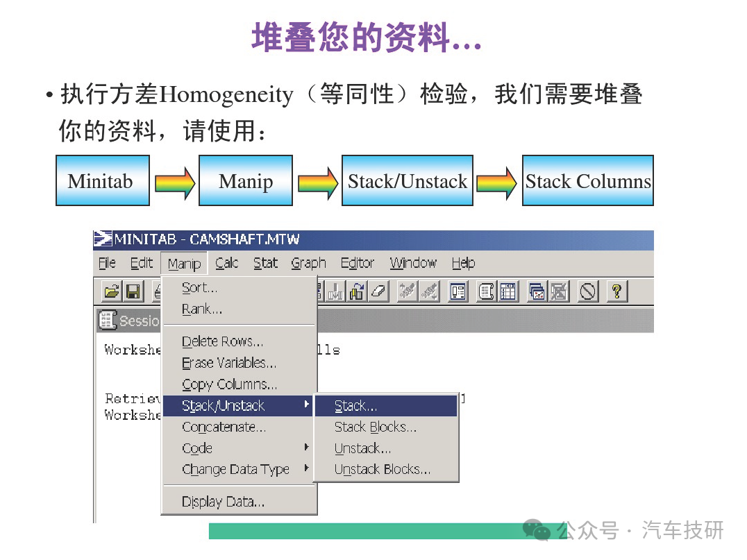Screen dimensions: 747x560
Task: Click the Manip menu
Action: (x=184, y=263)
